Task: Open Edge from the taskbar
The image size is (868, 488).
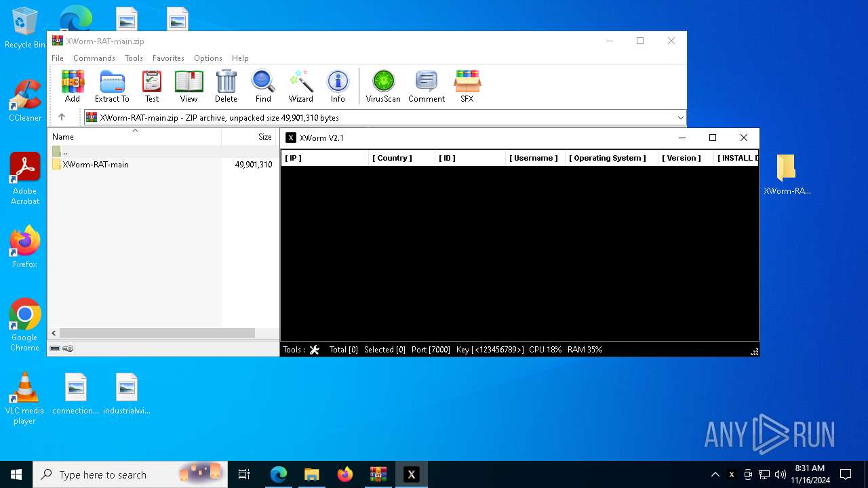Action: point(279,474)
